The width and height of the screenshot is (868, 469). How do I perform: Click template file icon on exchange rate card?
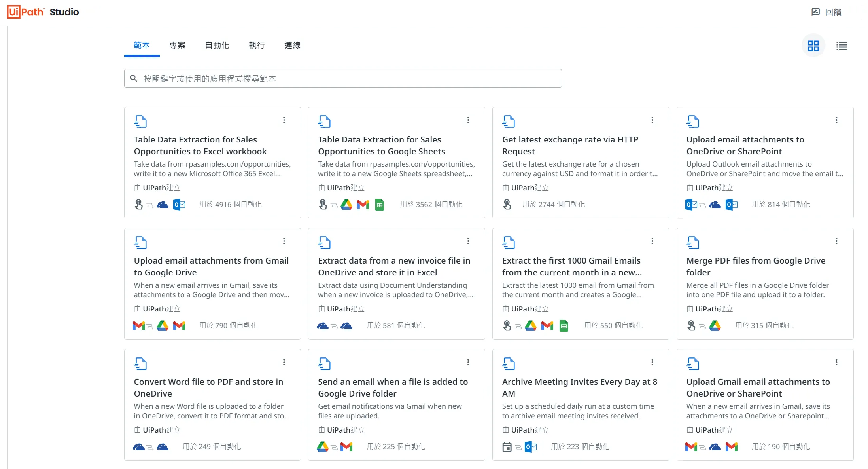point(509,122)
